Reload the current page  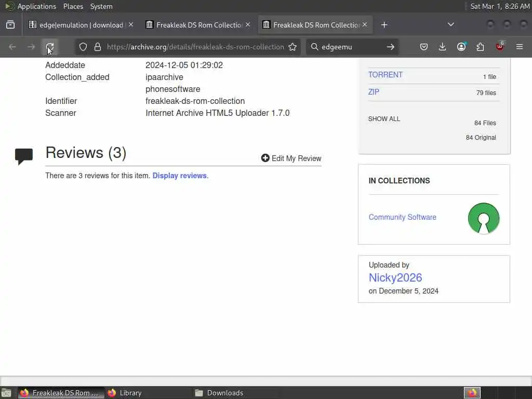[50, 47]
